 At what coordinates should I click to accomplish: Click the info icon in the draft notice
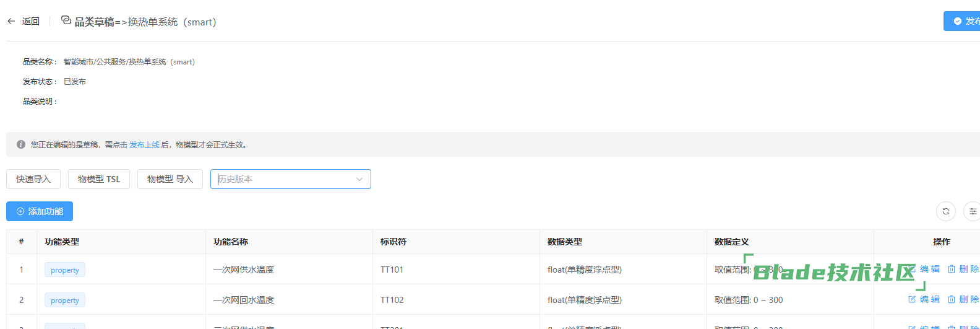[x=21, y=144]
